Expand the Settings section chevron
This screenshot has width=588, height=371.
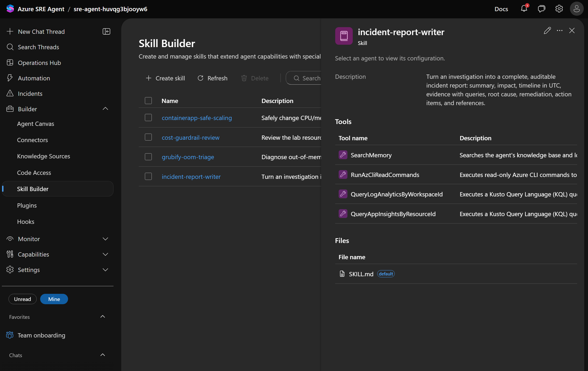pos(105,270)
